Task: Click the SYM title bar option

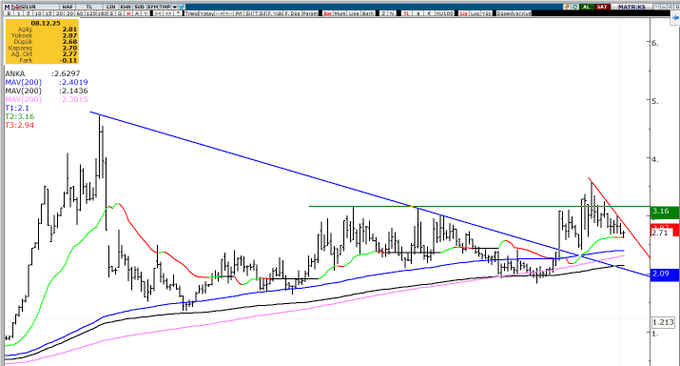Action: tap(153, 7)
